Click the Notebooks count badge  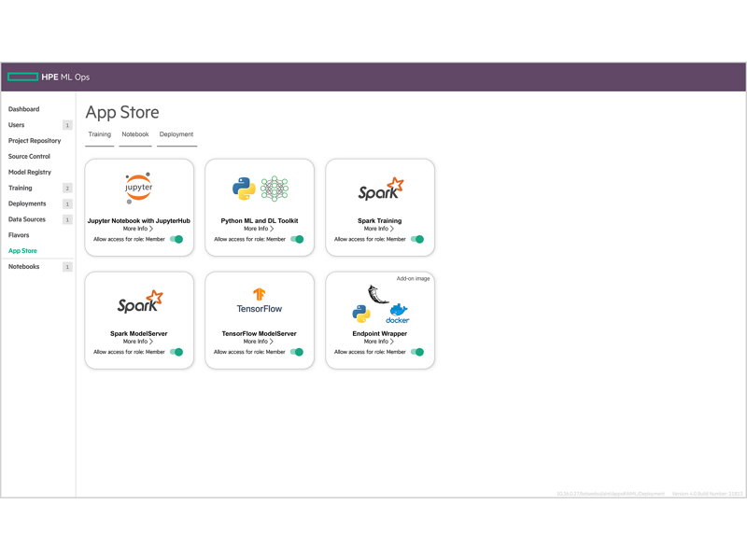coord(67,267)
